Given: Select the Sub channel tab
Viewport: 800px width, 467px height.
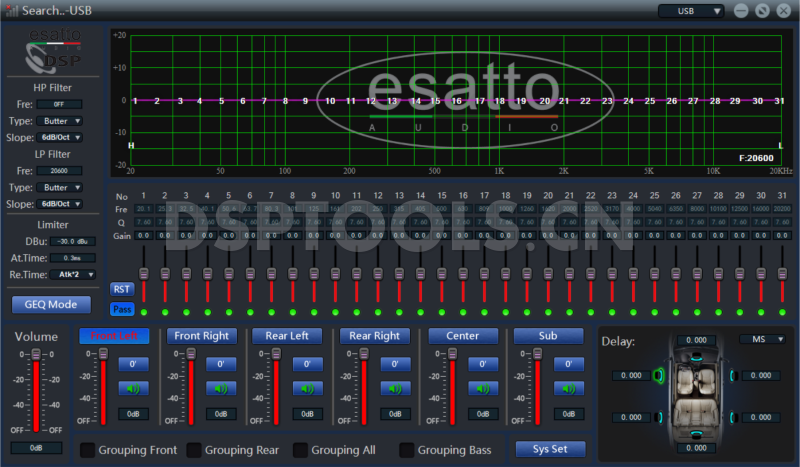Looking at the screenshot, I should 548,336.
